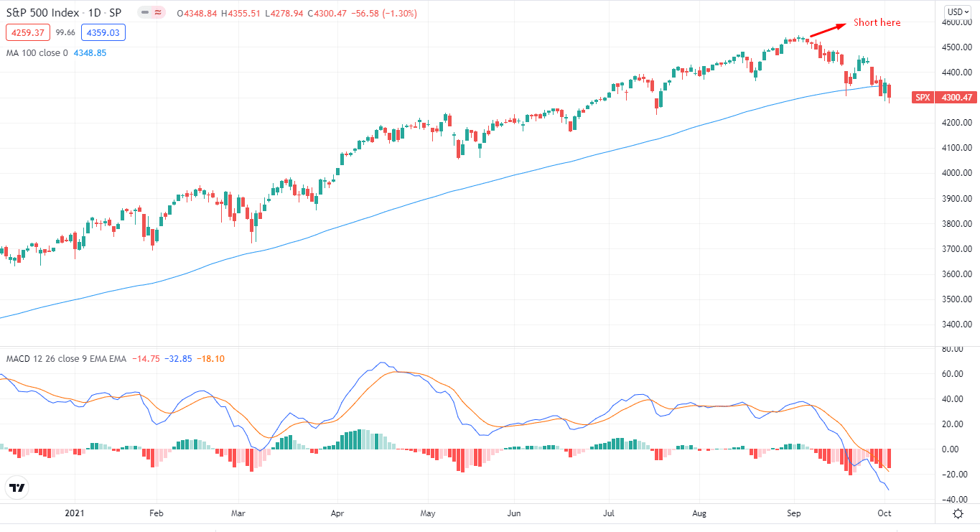Click the 4300.47 last price tag

tap(956, 98)
